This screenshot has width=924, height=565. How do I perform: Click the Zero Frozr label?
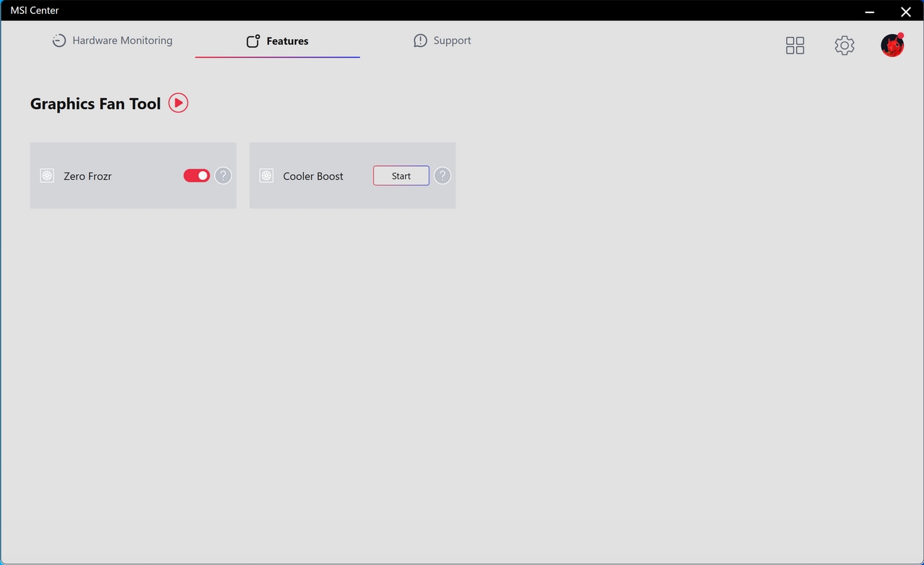click(87, 176)
